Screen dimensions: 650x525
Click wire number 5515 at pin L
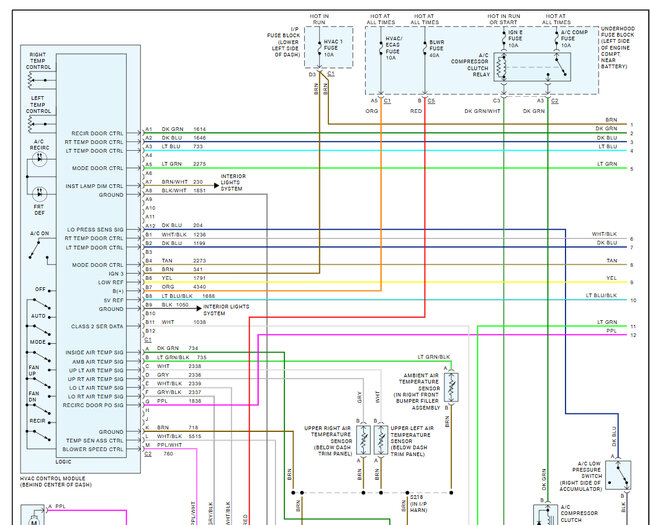point(195,436)
